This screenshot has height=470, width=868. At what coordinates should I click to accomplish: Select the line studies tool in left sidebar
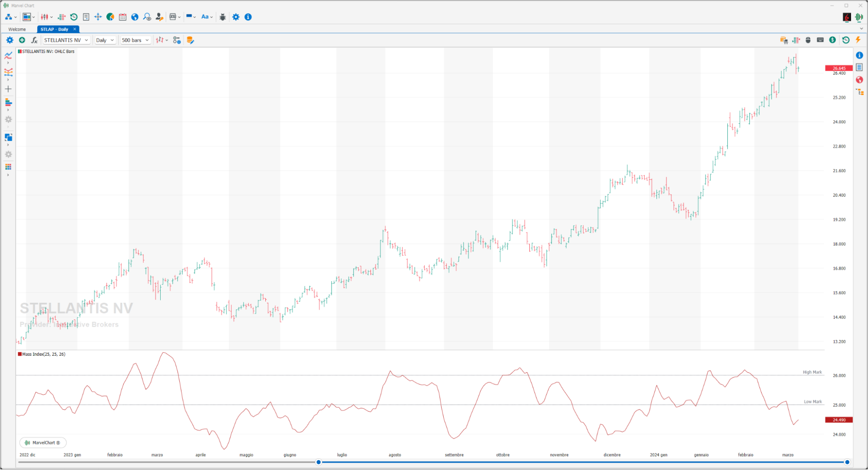8,56
